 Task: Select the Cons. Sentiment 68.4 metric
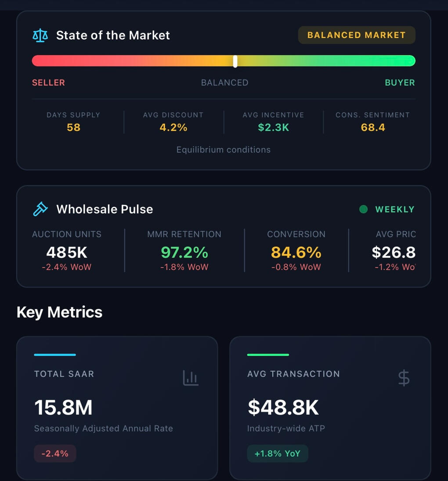[x=372, y=122]
